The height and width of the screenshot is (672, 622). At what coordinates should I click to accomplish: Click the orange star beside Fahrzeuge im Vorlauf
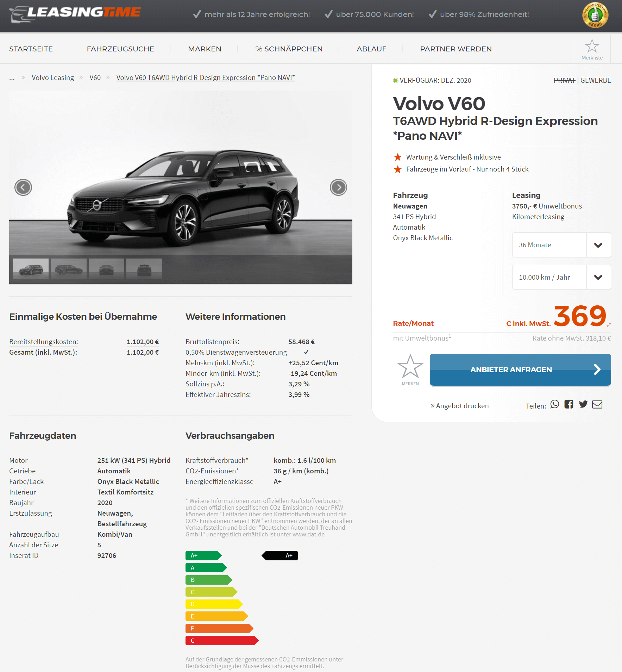tap(398, 169)
